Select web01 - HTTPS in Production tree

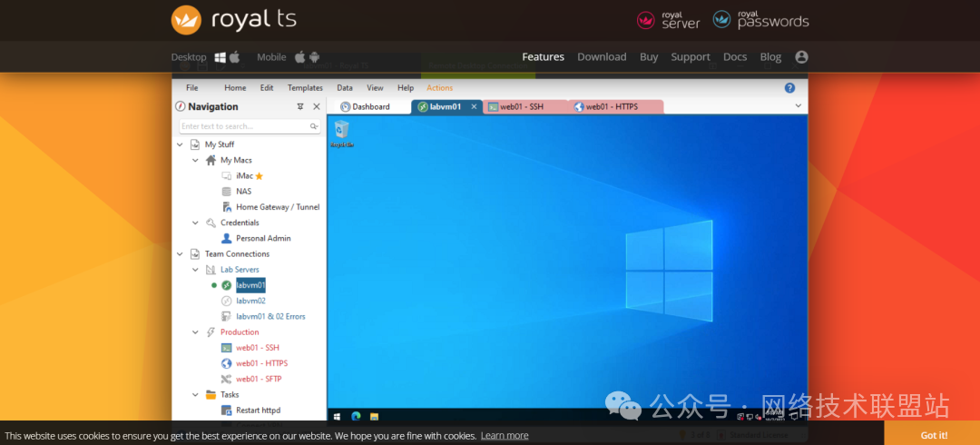tap(262, 363)
